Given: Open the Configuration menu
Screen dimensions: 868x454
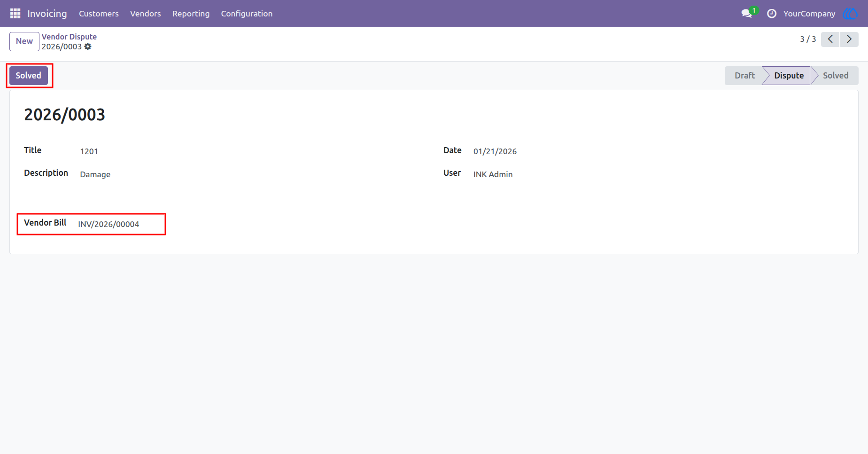Looking at the screenshot, I should pos(247,14).
